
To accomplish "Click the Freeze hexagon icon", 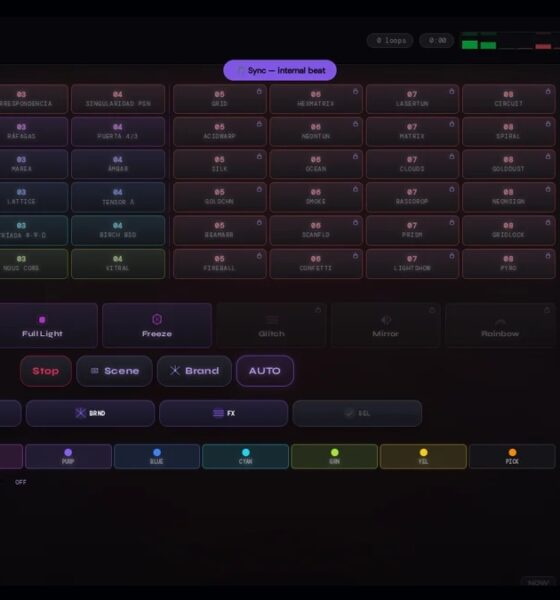I will point(157,319).
